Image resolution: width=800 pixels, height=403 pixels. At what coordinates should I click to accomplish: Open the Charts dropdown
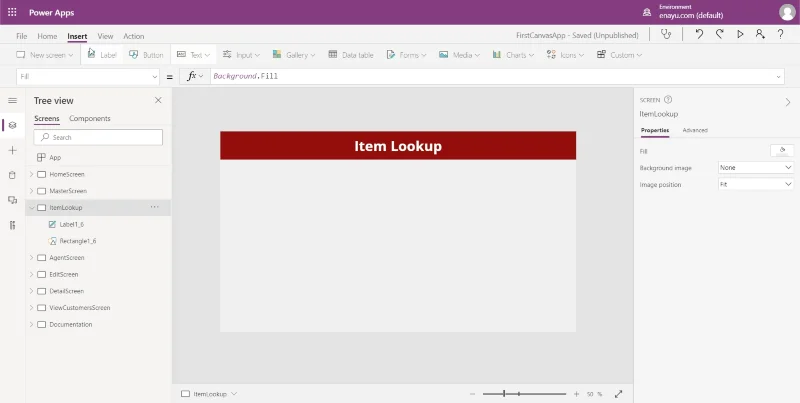[x=513, y=55]
